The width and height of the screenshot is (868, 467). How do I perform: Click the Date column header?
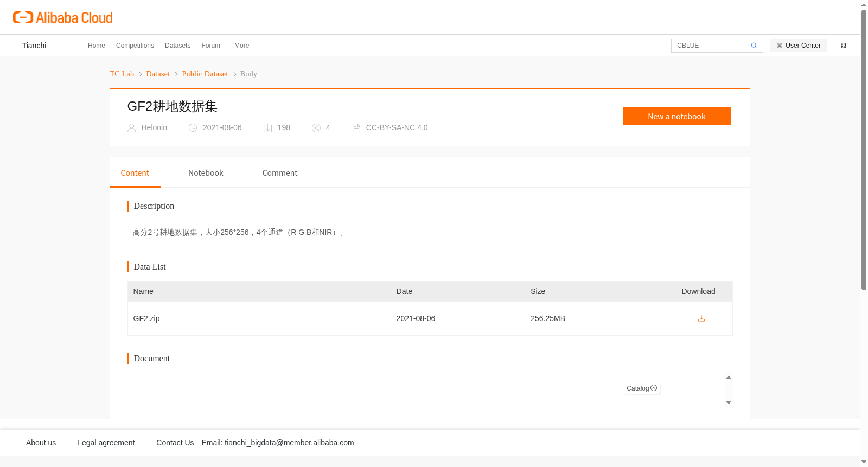(404, 291)
